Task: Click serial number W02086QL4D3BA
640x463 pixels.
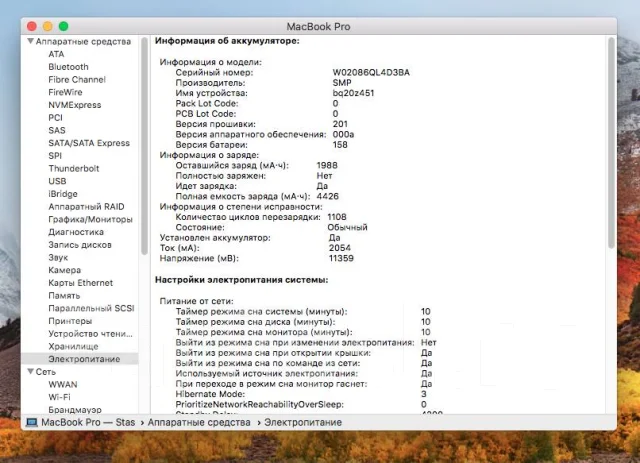Action: click(371, 73)
